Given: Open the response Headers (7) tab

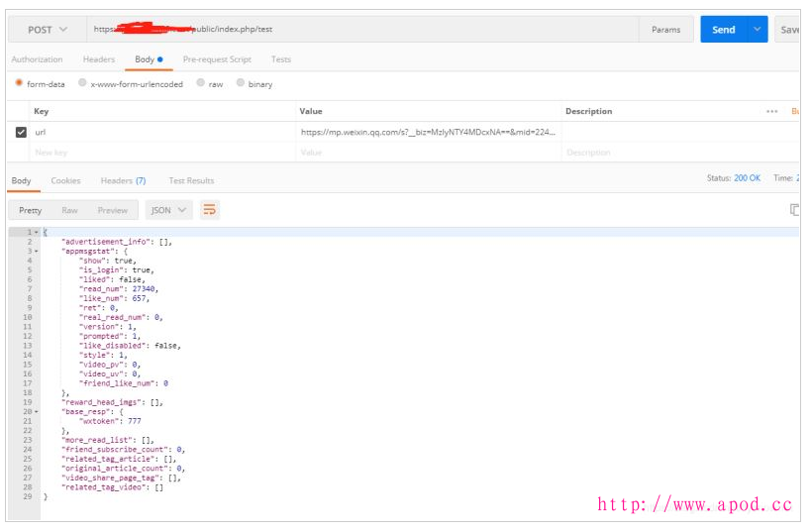Looking at the screenshot, I should 123,181.
